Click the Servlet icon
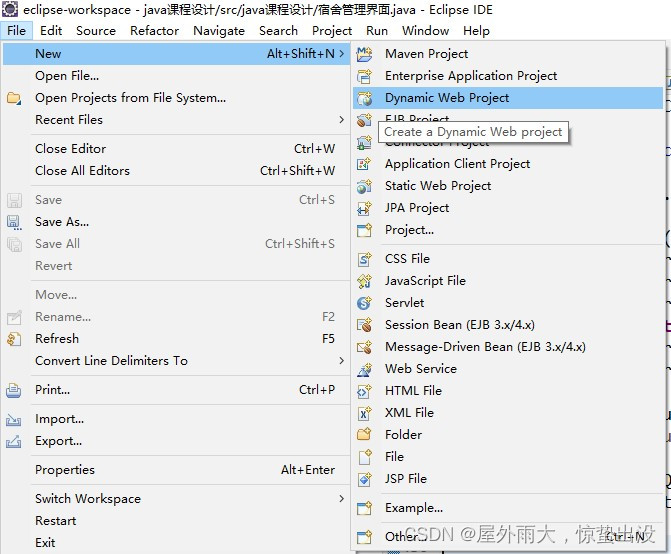The height and width of the screenshot is (554, 671). pyautogui.click(x=364, y=303)
